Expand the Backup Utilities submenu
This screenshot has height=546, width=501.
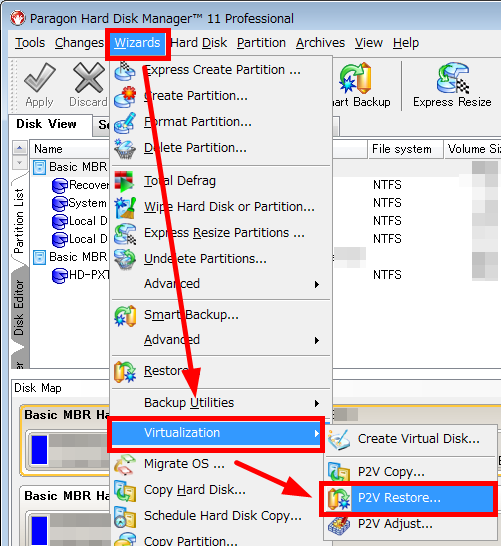316,403
